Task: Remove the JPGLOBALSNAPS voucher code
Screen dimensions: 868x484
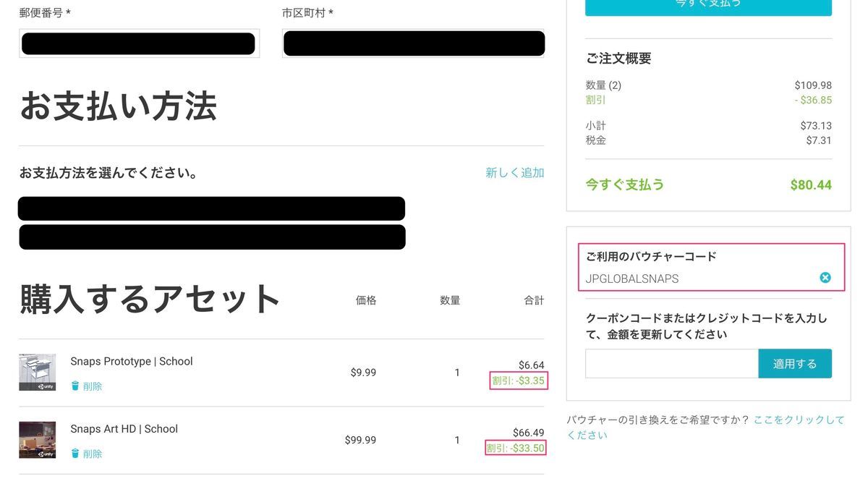Action: tap(825, 278)
